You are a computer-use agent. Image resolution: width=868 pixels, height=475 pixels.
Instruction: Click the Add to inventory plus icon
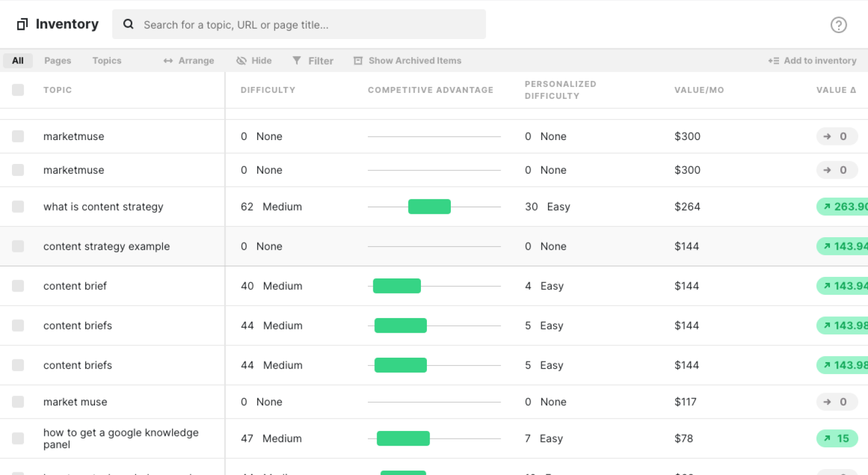pyautogui.click(x=774, y=61)
